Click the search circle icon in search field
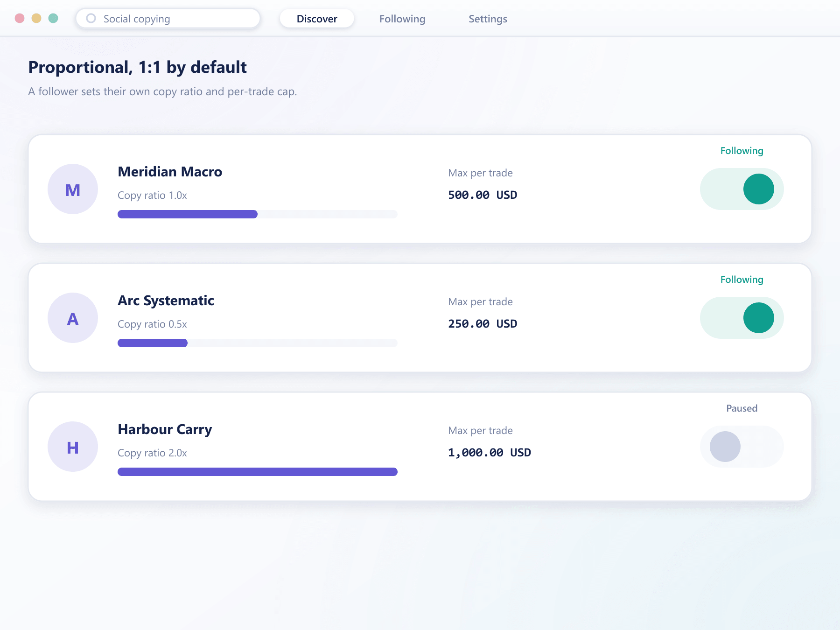 point(91,18)
